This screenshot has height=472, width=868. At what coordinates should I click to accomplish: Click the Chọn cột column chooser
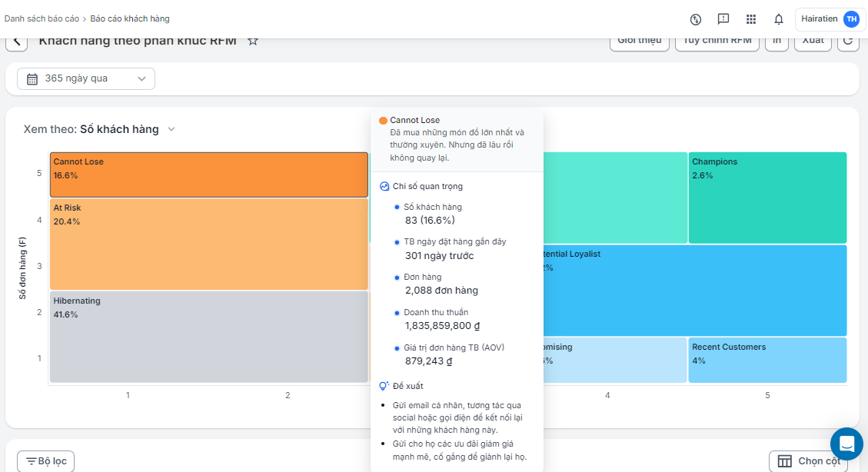click(808, 461)
